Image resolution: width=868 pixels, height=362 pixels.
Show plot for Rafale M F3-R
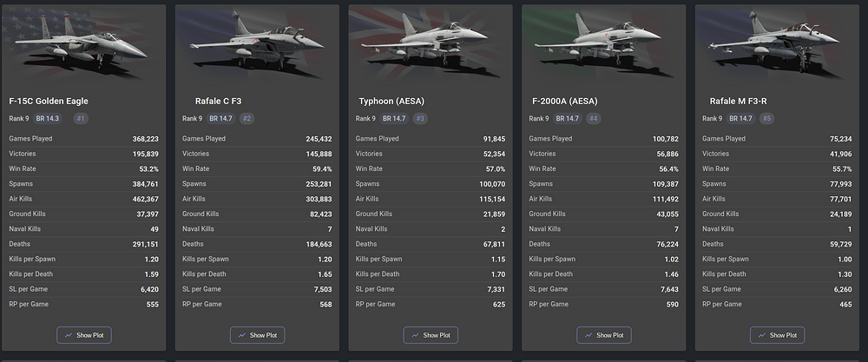point(777,335)
